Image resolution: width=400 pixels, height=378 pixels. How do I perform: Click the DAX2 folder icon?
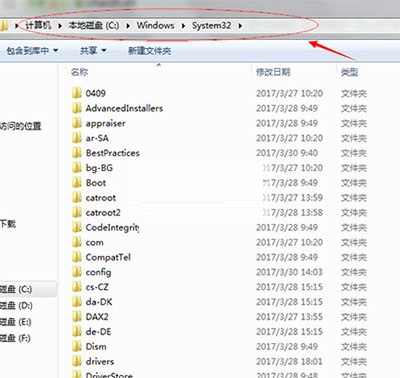point(77,317)
